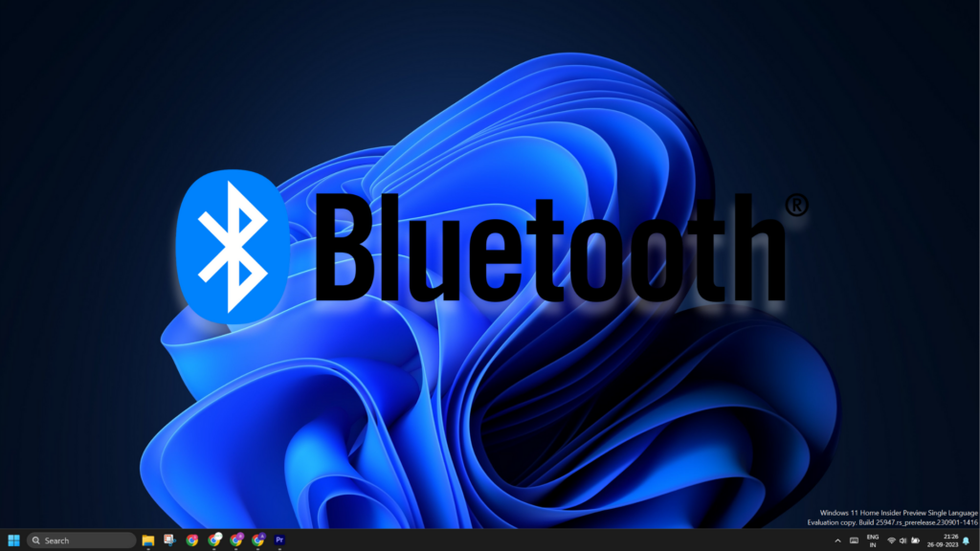Open the touch keyboard from the tray

tap(855, 540)
